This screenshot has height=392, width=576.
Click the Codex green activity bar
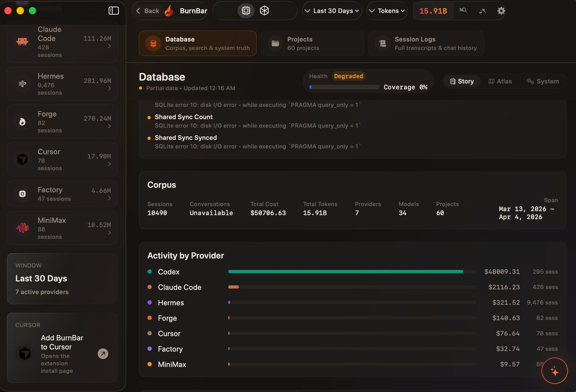tap(345, 272)
